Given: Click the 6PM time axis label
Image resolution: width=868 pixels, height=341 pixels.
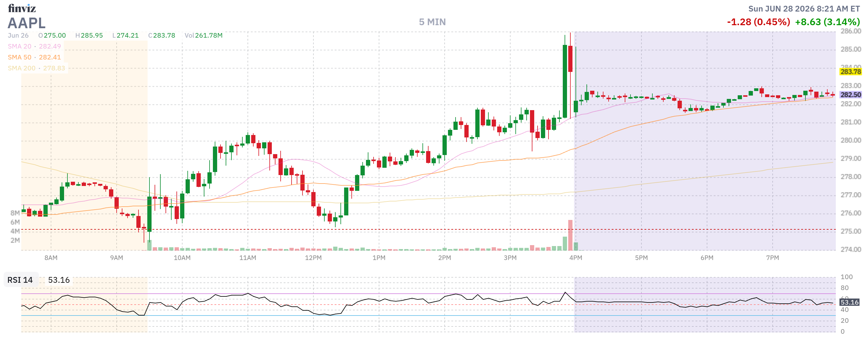Looking at the screenshot, I should (707, 258).
